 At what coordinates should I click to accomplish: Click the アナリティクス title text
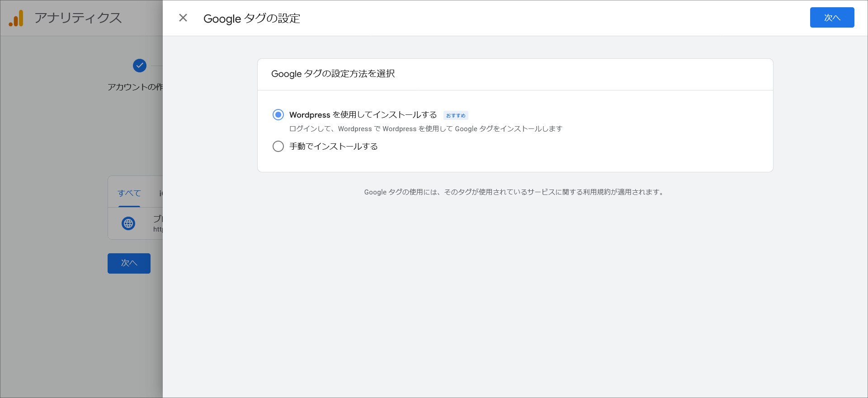point(78,18)
